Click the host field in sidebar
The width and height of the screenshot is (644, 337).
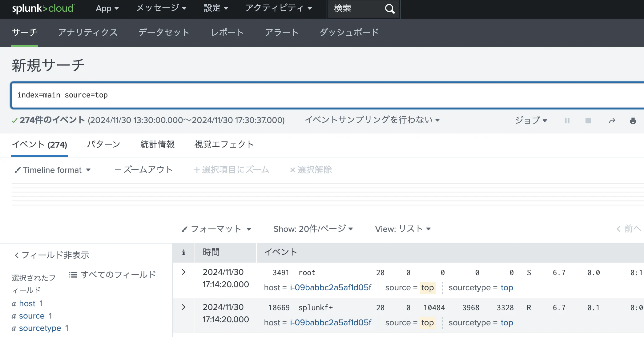point(27,303)
